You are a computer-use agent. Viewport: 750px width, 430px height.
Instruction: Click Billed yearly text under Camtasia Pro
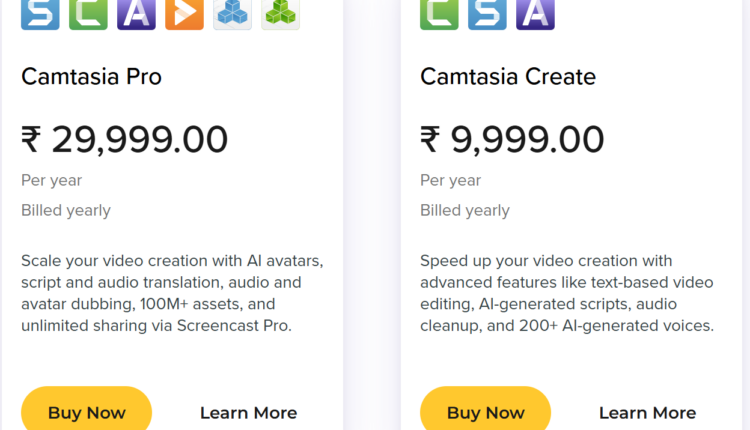pyautogui.click(x=66, y=211)
